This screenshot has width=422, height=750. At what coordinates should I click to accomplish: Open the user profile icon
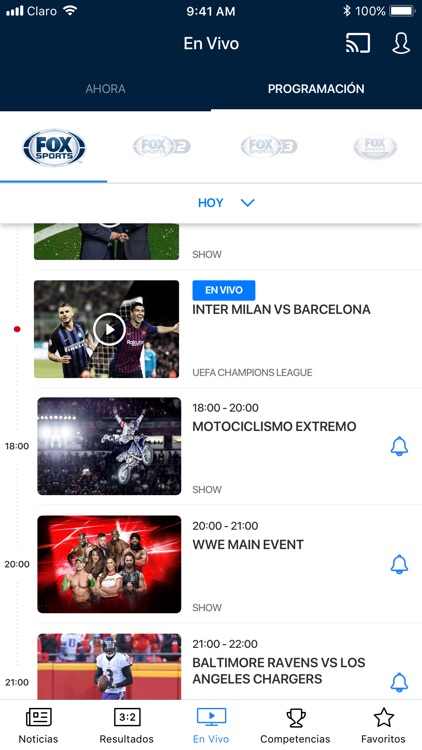pyautogui.click(x=401, y=44)
